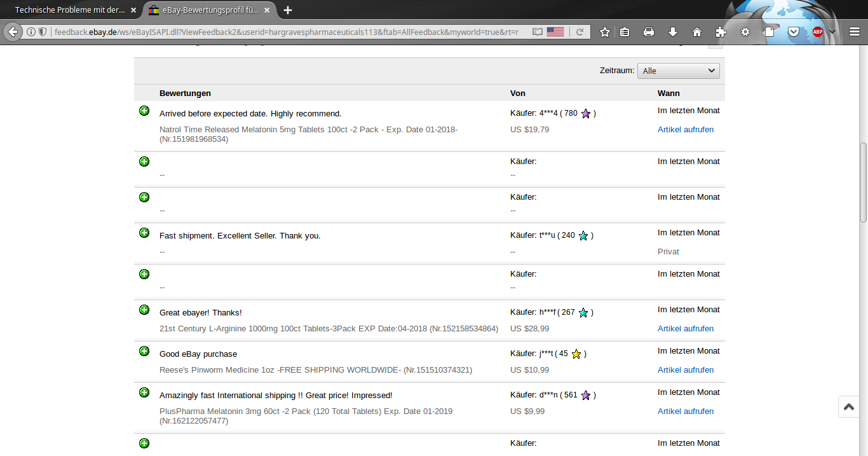
Task: Click Artikel aufrufen for Reese's Pinworm Medicine
Action: [x=685, y=370]
